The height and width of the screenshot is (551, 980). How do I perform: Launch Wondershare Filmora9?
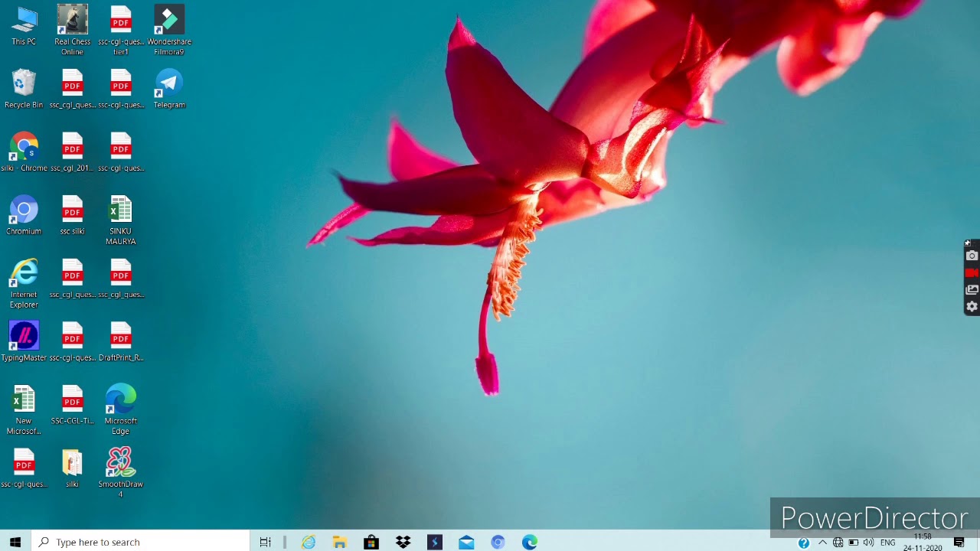169,31
